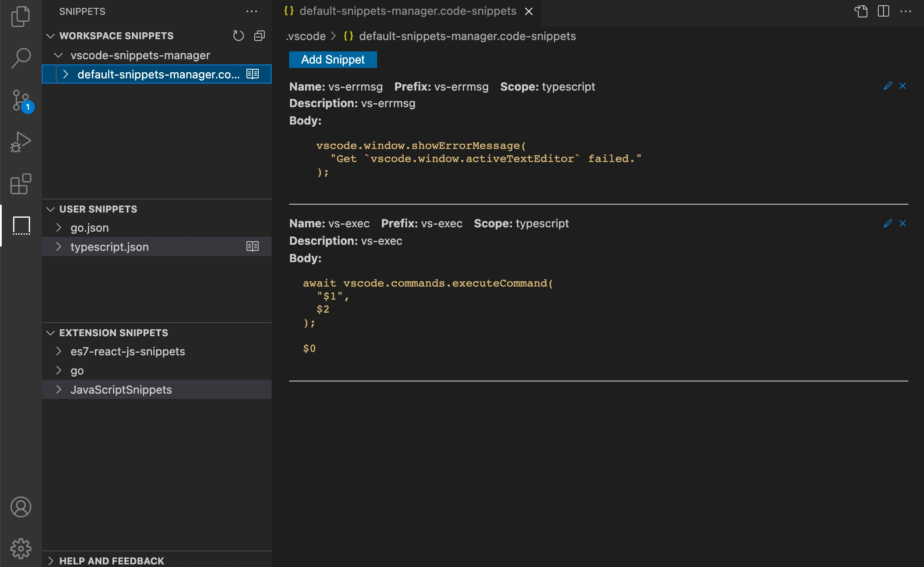Image resolution: width=924 pixels, height=567 pixels.
Task: Expand default-snippets-manager.co... tree item chevron
Action: pyautogui.click(x=66, y=74)
